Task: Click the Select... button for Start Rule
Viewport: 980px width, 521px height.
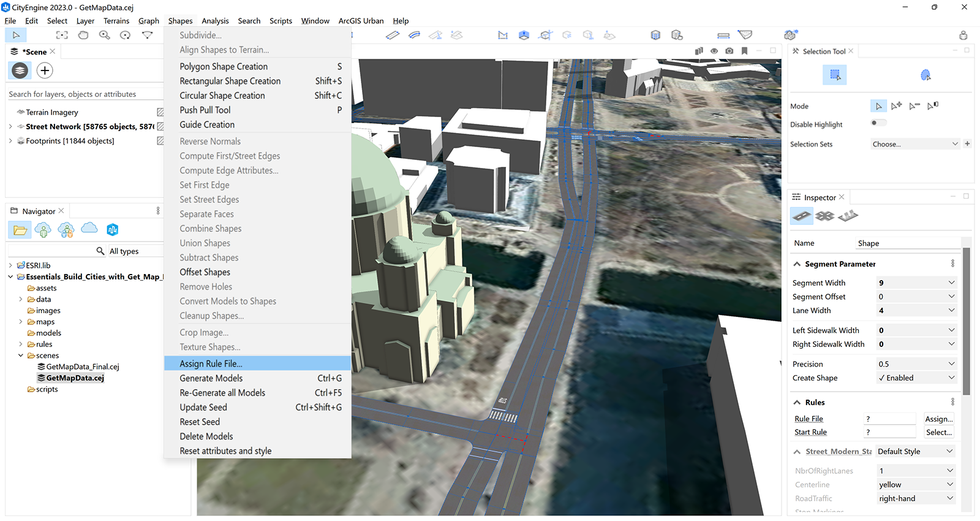Action: pos(938,432)
